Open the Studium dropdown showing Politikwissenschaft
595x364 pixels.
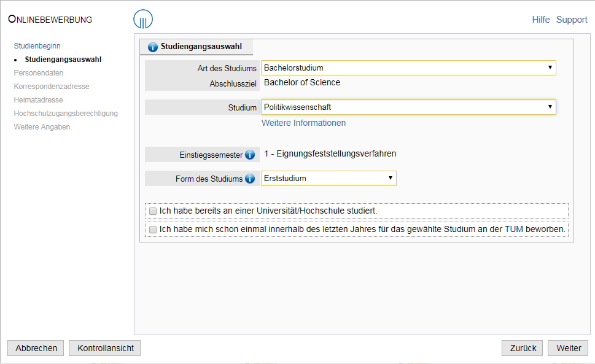point(408,107)
